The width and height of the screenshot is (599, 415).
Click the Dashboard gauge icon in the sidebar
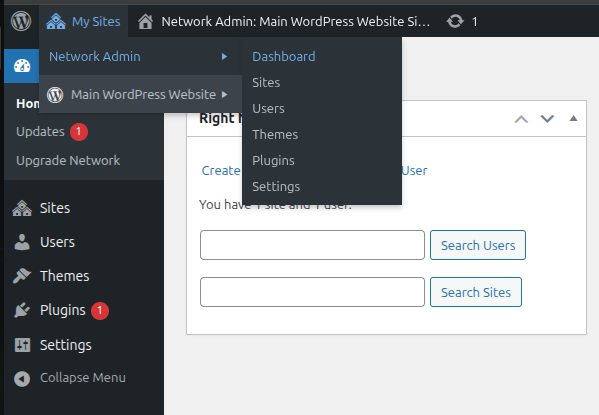pos(22,66)
